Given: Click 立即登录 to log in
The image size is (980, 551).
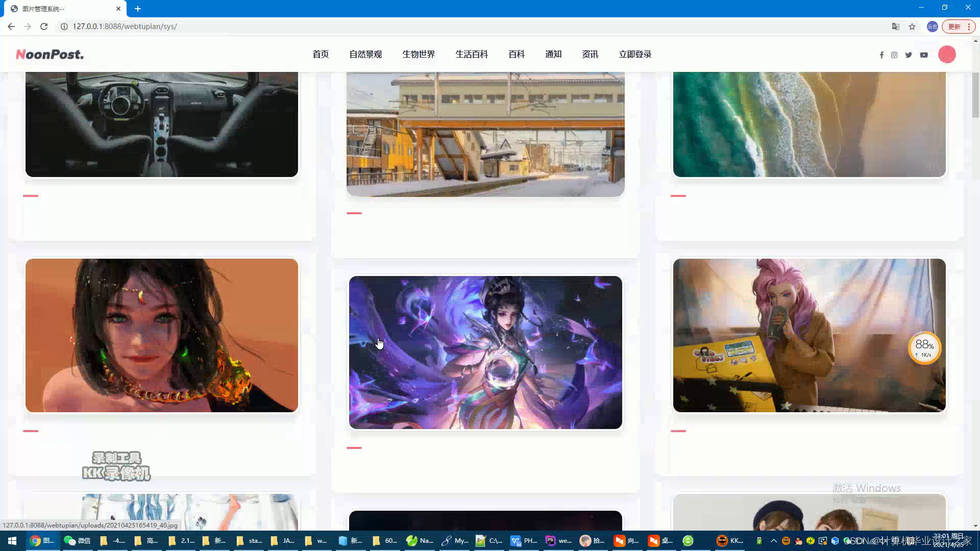Looking at the screenshot, I should pyautogui.click(x=635, y=54).
